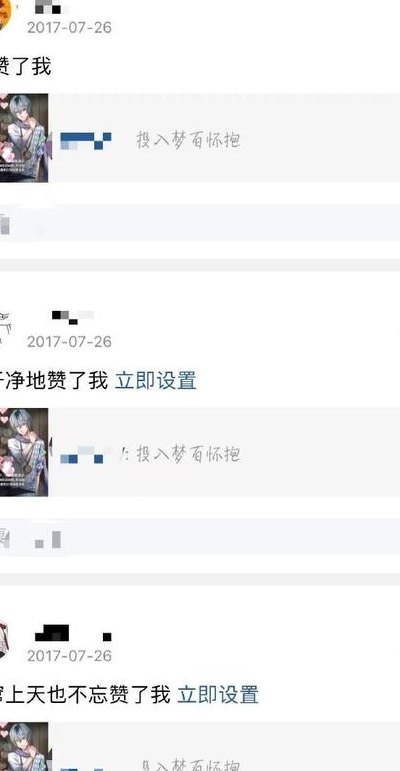Tap the gray bar below first post card
This screenshot has width=400, height=771.
coord(200,223)
